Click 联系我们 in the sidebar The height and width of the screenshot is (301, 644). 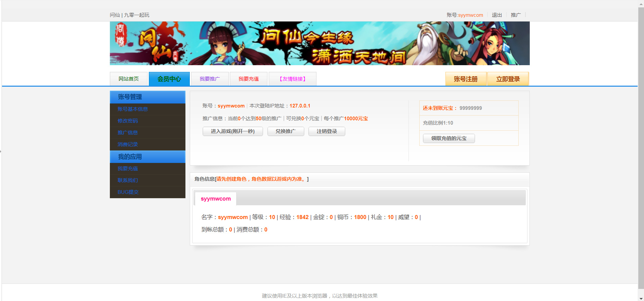click(128, 180)
